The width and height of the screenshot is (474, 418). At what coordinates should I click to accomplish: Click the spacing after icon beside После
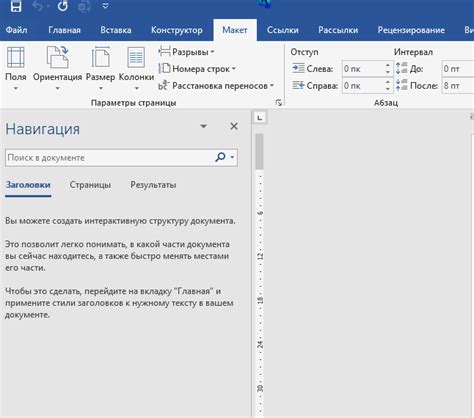tap(402, 86)
